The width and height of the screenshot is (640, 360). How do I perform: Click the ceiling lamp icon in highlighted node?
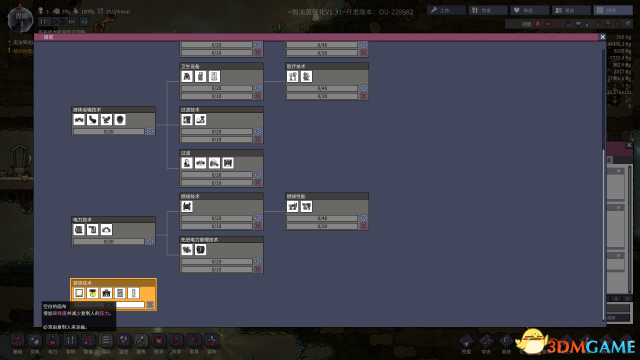[x=93, y=293]
